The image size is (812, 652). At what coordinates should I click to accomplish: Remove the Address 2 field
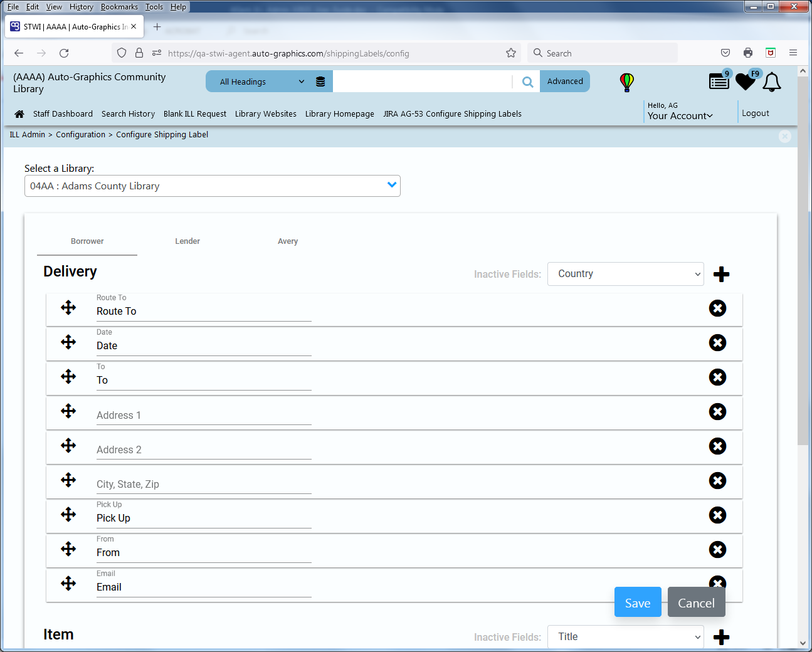pyautogui.click(x=717, y=446)
